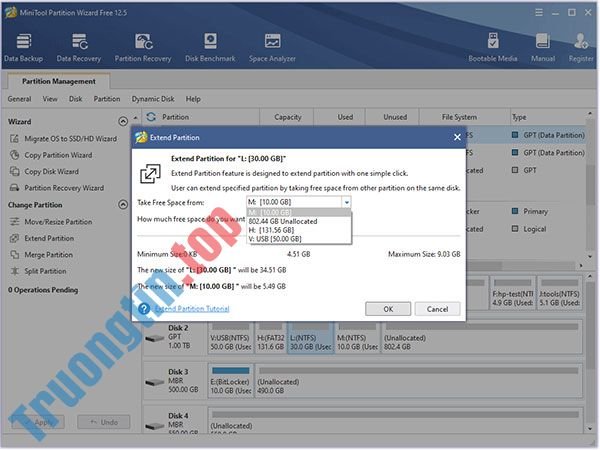Image resolution: width=600 pixels, height=450 pixels.
Task: Select V:USB(NTFS) partition block on Disk 2
Action: (231, 338)
